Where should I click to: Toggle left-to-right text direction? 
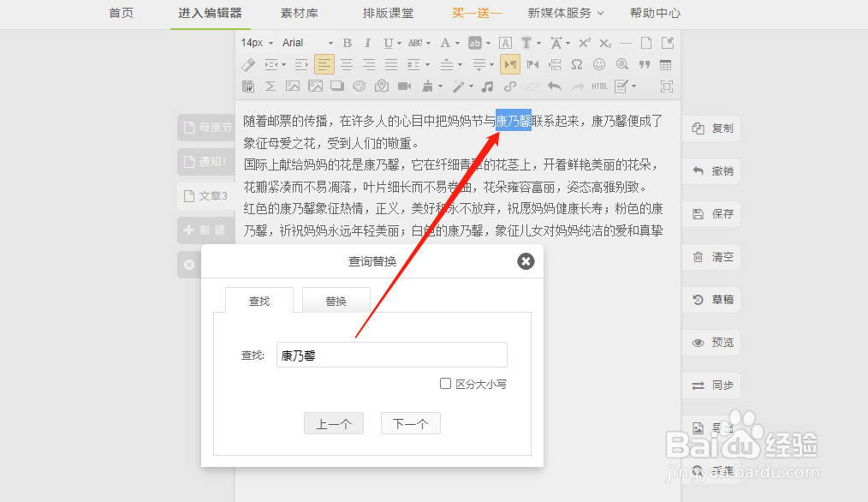(510, 65)
